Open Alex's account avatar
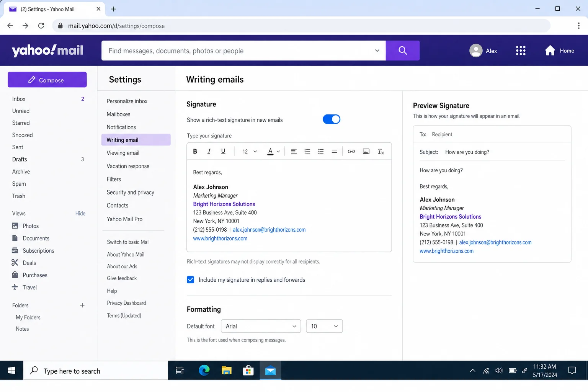This screenshot has width=588, height=392. tap(476, 51)
